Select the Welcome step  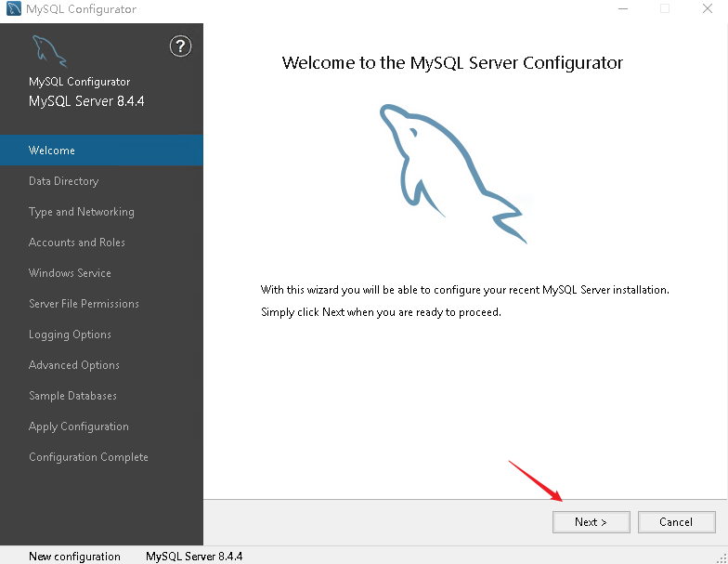[x=102, y=151]
